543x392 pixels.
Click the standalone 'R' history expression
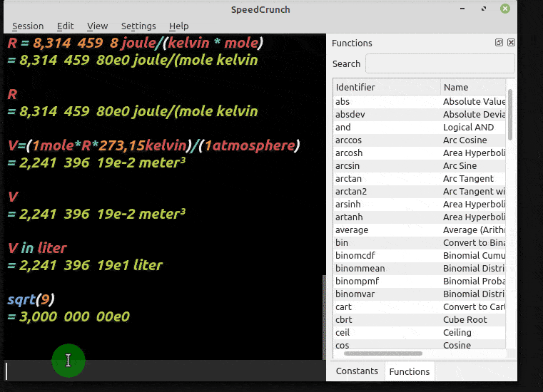pyautogui.click(x=12, y=94)
